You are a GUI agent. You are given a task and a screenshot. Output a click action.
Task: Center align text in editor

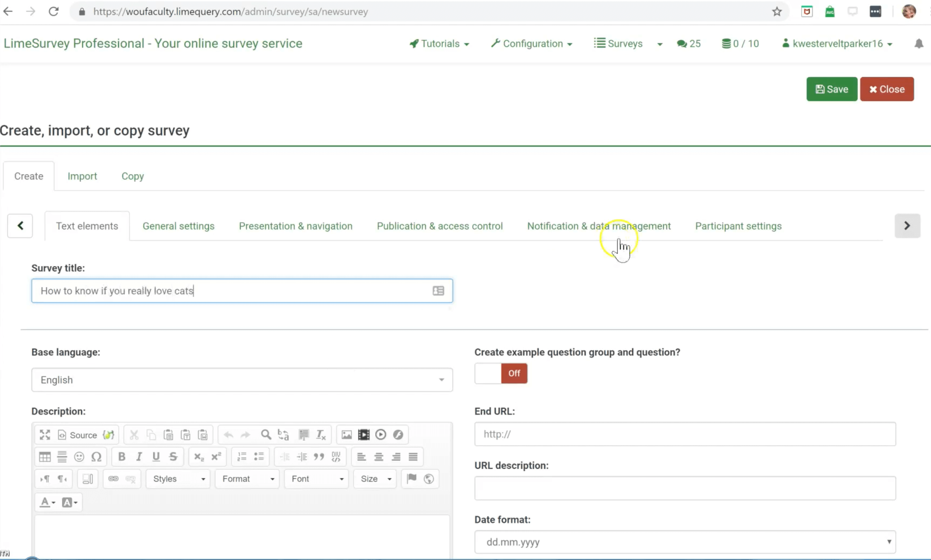pos(378,457)
